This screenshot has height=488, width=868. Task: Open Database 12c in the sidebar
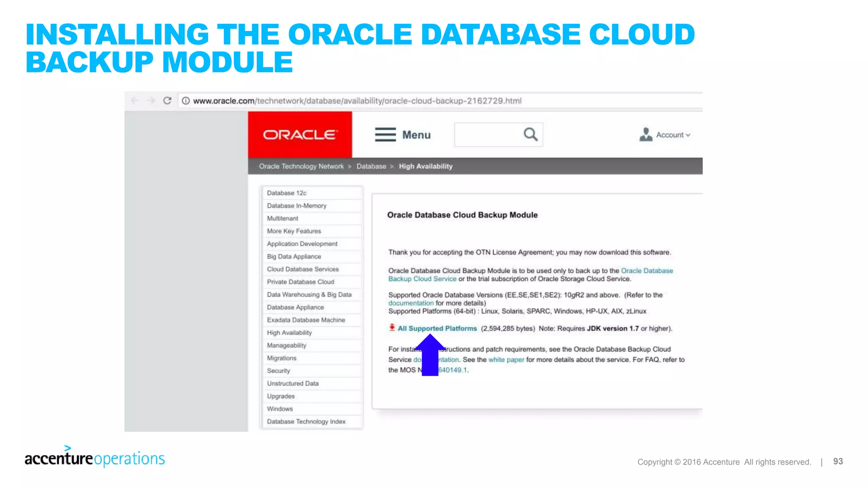312,193
